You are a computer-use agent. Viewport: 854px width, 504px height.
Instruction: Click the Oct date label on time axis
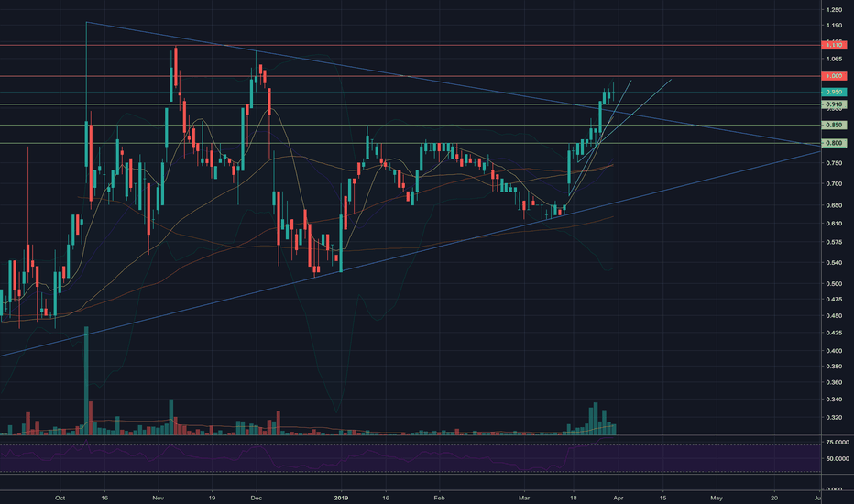(x=60, y=498)
